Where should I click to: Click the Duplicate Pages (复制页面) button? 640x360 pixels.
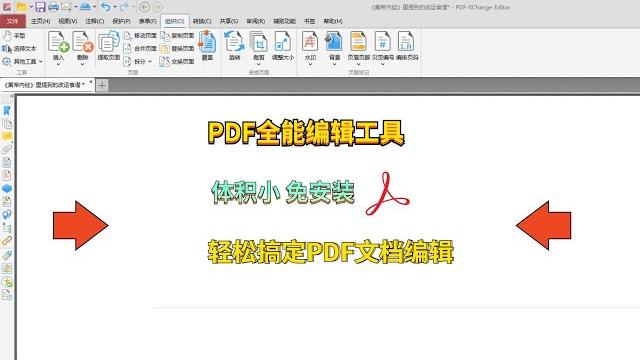pyautogui.click(x=177, y=36)
